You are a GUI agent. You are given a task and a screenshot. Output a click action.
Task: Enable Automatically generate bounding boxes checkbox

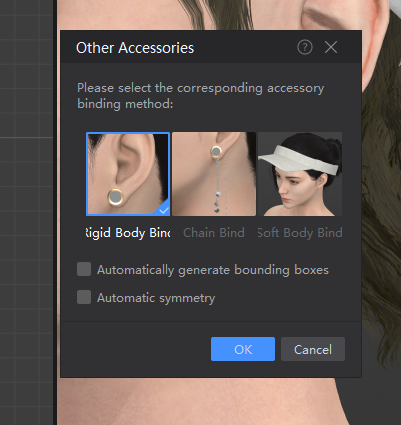tap(84, 269)
